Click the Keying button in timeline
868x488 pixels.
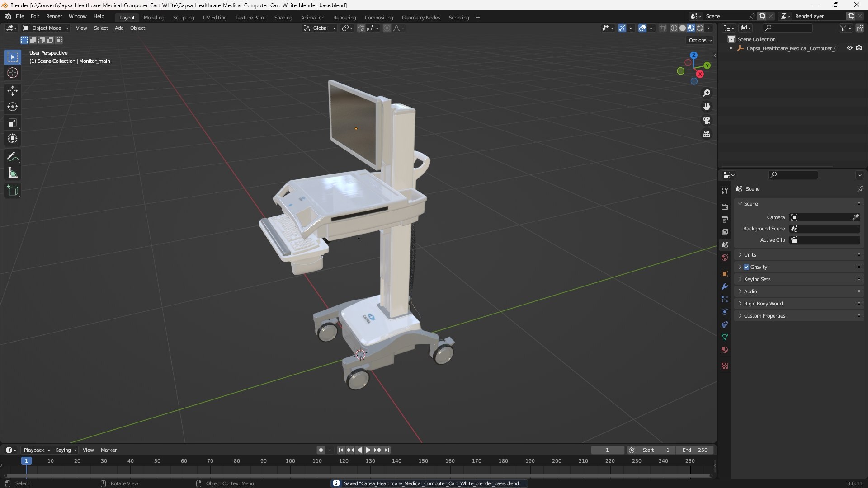pos(66,450)
